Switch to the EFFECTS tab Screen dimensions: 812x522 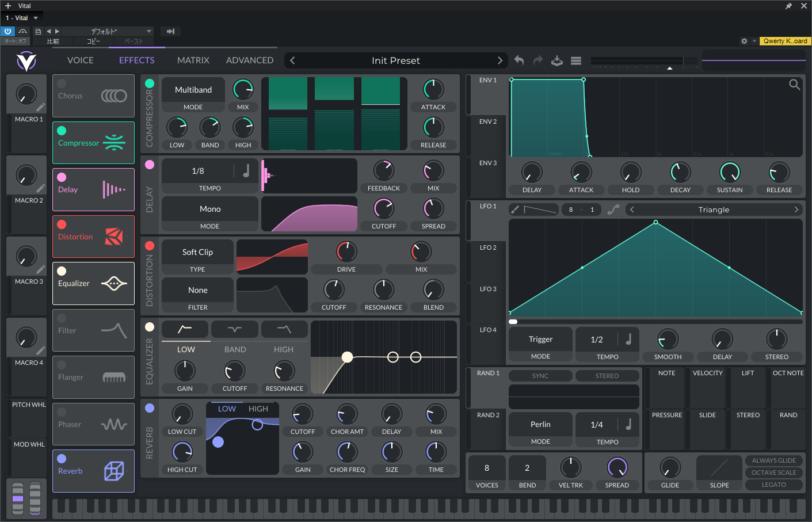coord(137,60)
